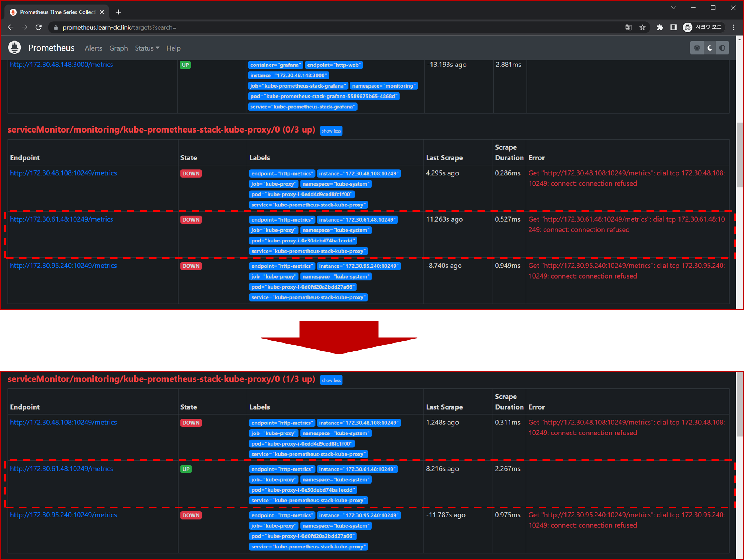Click the Google Translate icon in address bar
Image resolution: width=744 pixels, height=560 pixels.
[x=628, y=27]
